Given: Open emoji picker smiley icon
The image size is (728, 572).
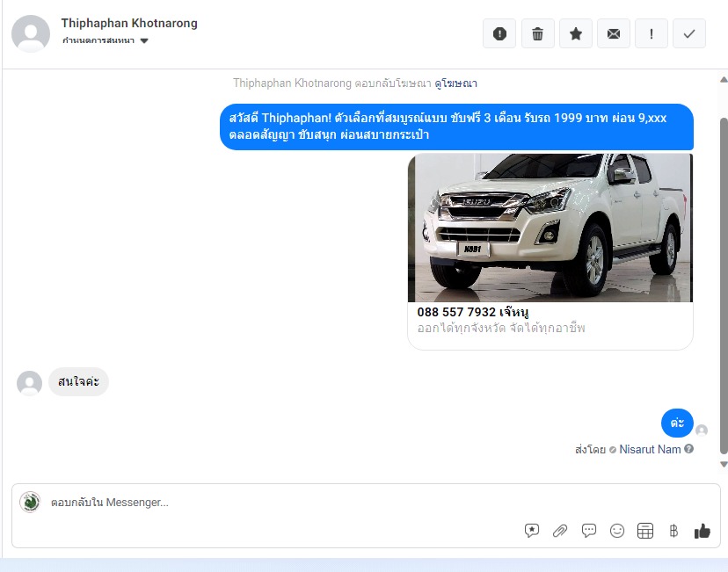Looking at the screenshot, I should point(617,530).
